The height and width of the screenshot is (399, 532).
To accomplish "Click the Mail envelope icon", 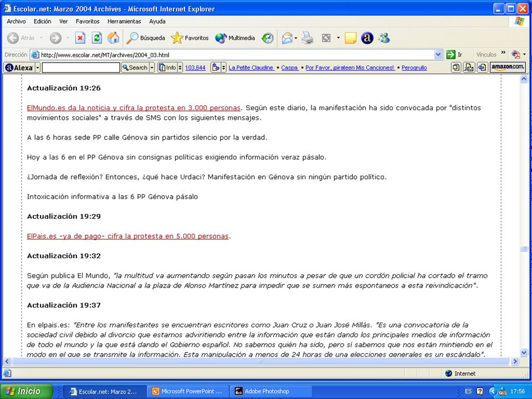I will (x=287, y=38).
